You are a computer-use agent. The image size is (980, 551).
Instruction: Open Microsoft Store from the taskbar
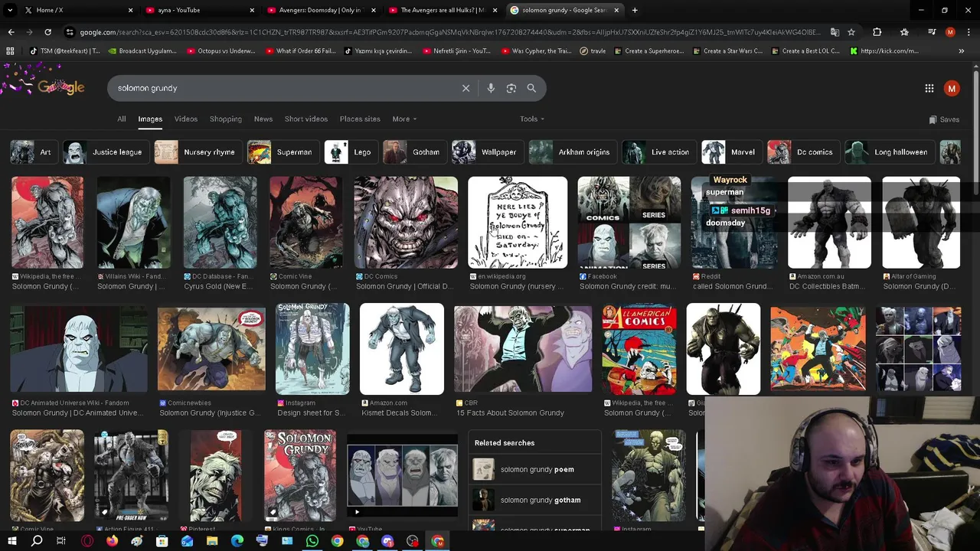tap(162, 541)
